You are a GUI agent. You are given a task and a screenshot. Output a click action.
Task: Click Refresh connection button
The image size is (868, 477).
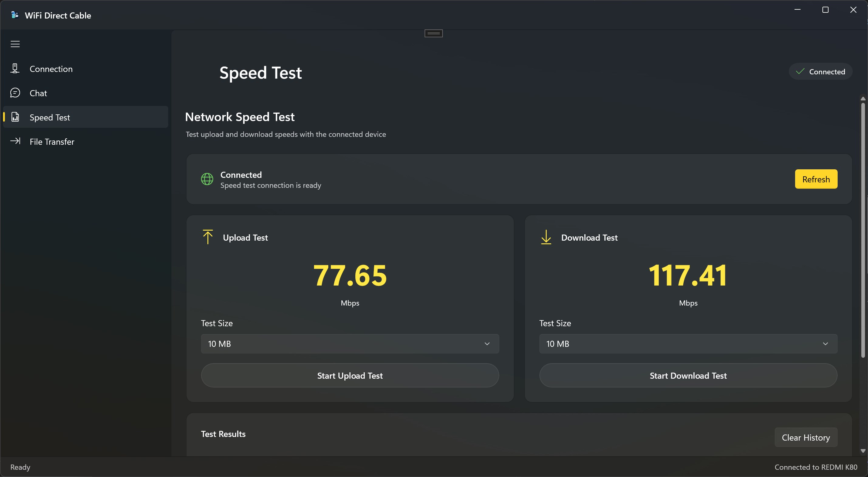[x=816, y=179]
